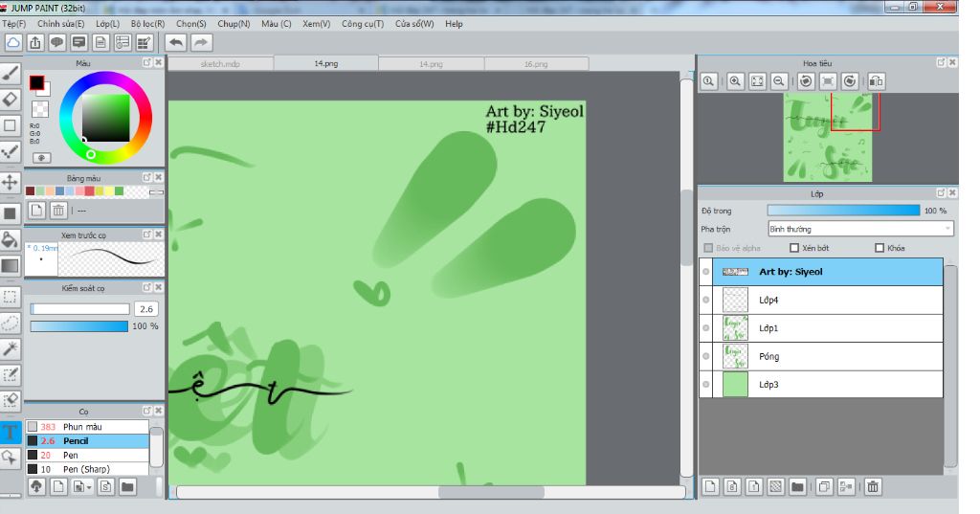Viewport: 980px width, 514px height.
Task: Switch to the 16.png tab
Action: click(536, 64)
